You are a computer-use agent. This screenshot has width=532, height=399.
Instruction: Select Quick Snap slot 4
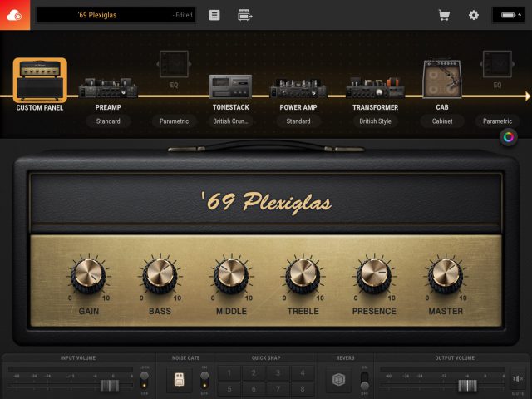[303, 373]
